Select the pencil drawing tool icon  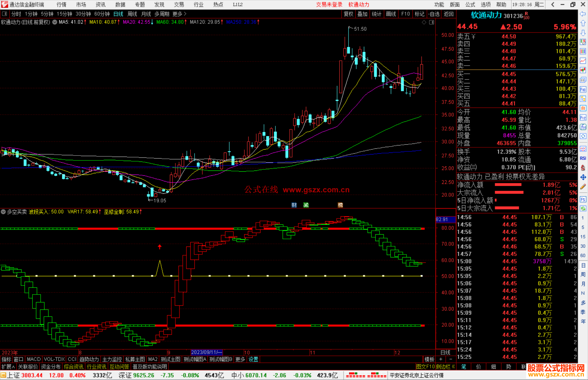[x=583, y=187]
